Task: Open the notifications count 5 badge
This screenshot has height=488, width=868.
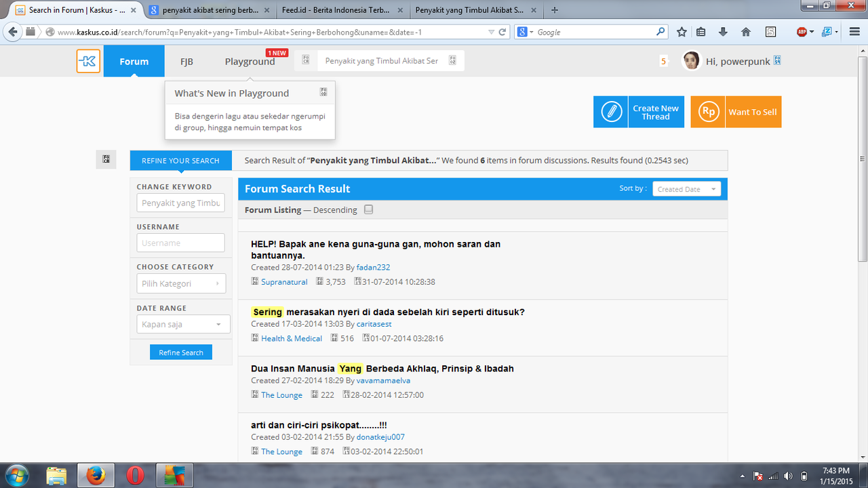Action: (x=663, y=61)
